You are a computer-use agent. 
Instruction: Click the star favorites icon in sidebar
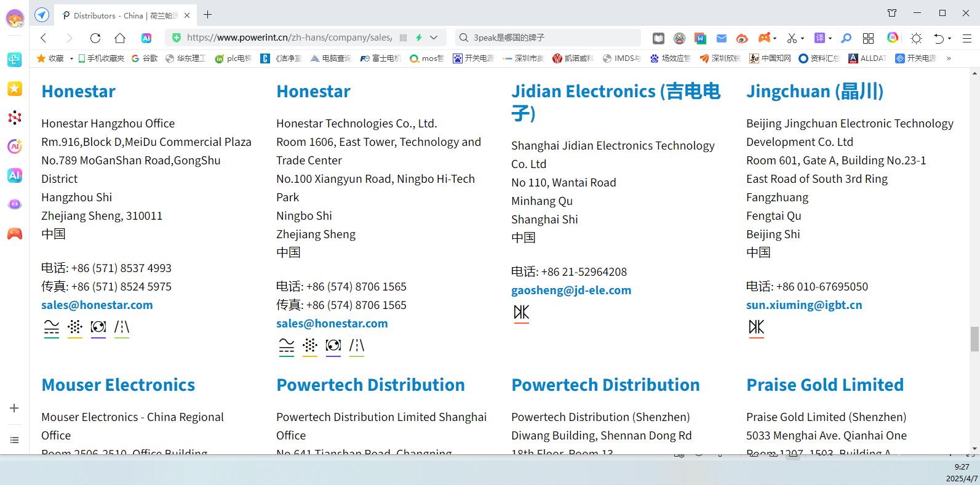[x=15, y=89]
